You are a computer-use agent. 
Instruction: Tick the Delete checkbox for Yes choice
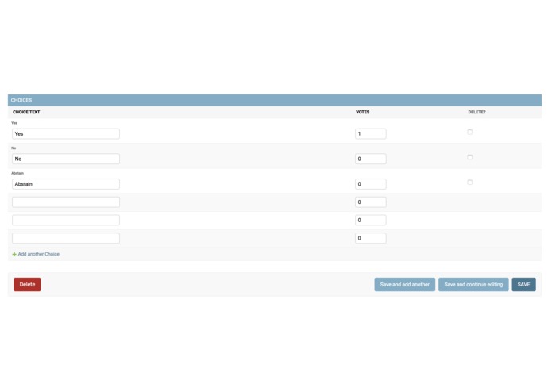pyautogui.click(x=469, y=132)
